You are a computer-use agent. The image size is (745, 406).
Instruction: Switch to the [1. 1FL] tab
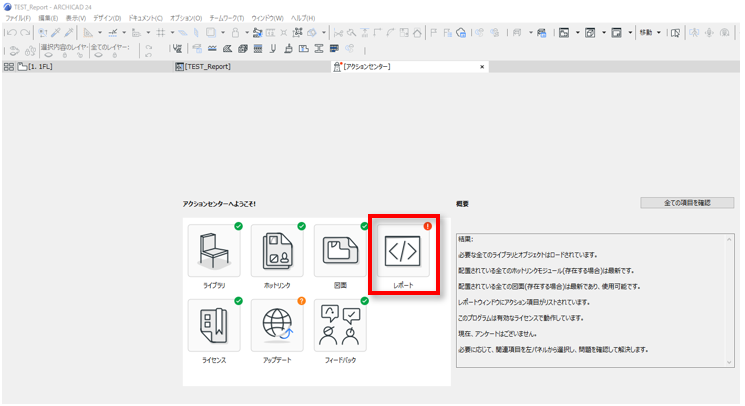coord(95,67)
